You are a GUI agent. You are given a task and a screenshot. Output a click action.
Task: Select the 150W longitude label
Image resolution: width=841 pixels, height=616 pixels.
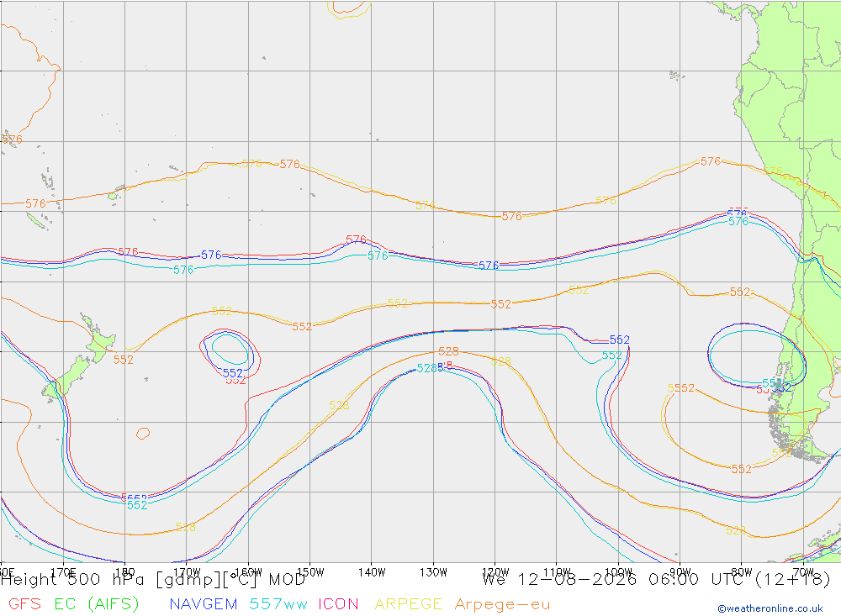click(x=310, y=572)
